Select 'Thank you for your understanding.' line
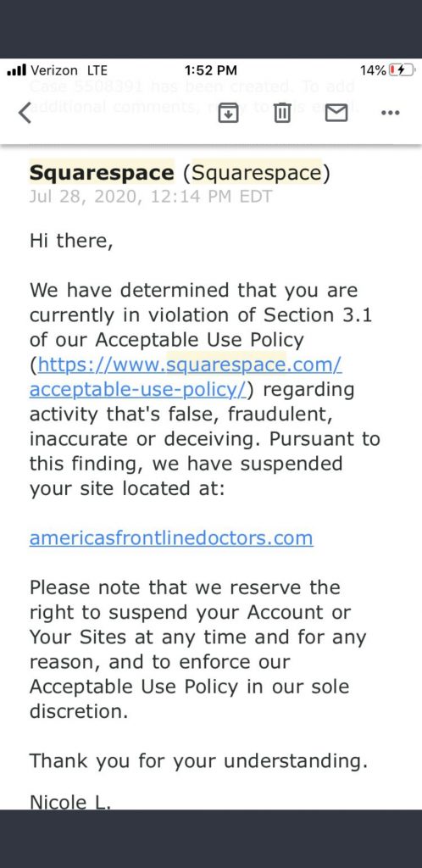422x868 pixels. pos(198,761)
